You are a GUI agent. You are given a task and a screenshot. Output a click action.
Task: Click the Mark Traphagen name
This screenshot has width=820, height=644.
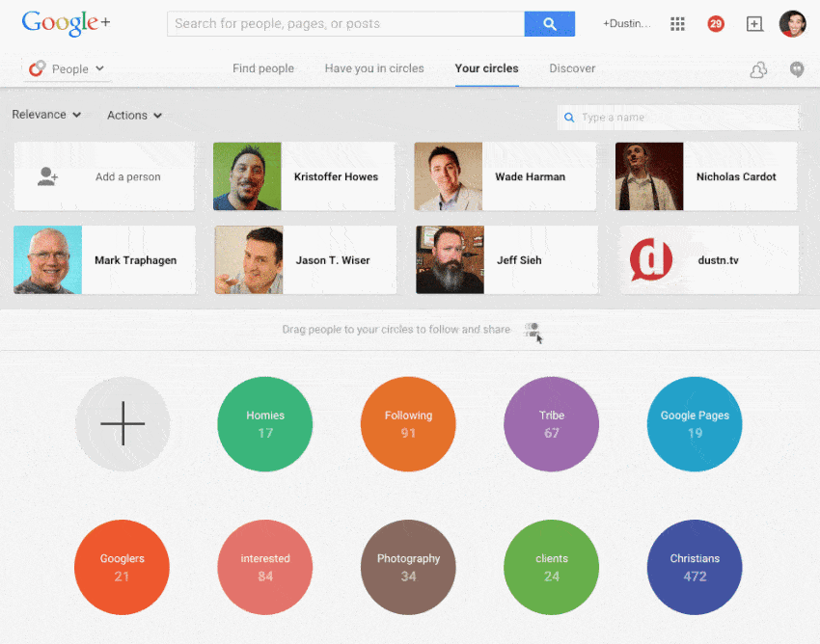point(135,259)
